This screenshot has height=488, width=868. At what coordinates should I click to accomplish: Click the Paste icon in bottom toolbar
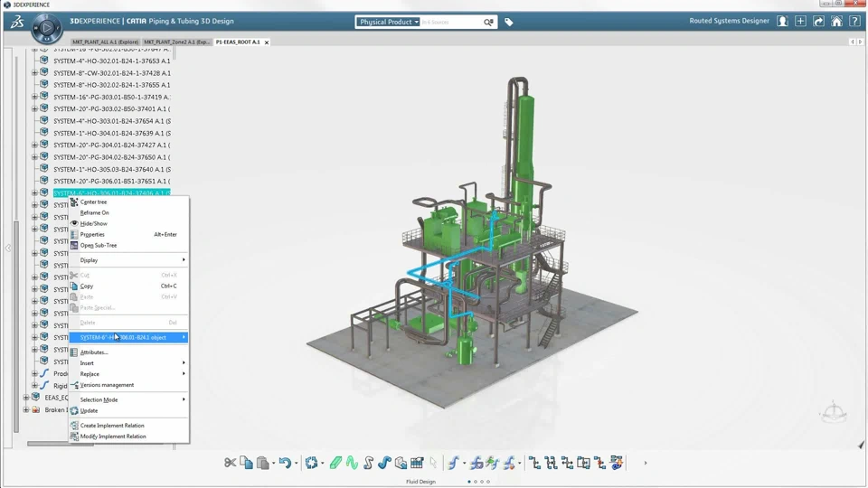[263, 463]
